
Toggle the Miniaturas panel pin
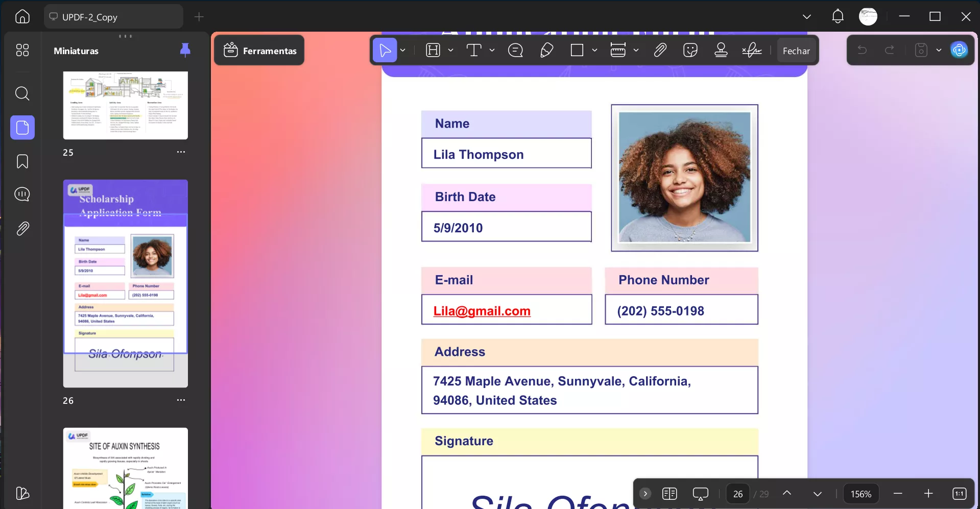click(x=185, y=50)
